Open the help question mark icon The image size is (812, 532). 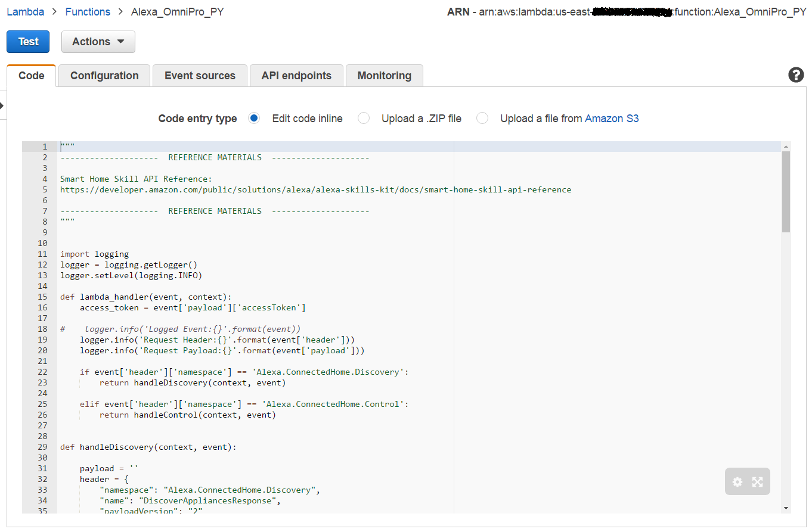[796, 75]
